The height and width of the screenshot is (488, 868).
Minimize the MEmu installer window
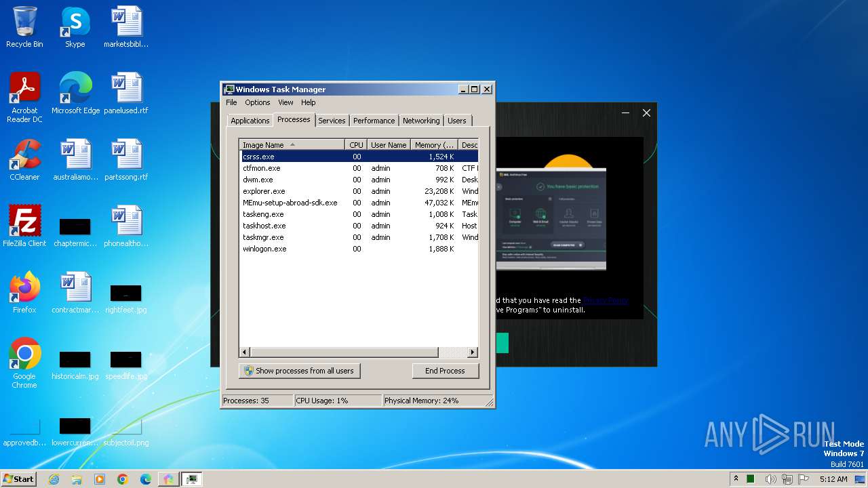click(626, 113)
